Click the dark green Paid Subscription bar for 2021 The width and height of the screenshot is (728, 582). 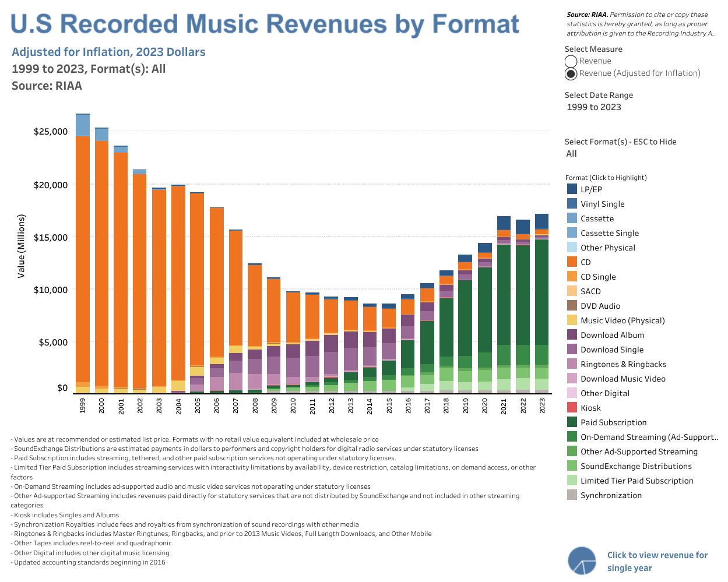(x=504, y=295)
